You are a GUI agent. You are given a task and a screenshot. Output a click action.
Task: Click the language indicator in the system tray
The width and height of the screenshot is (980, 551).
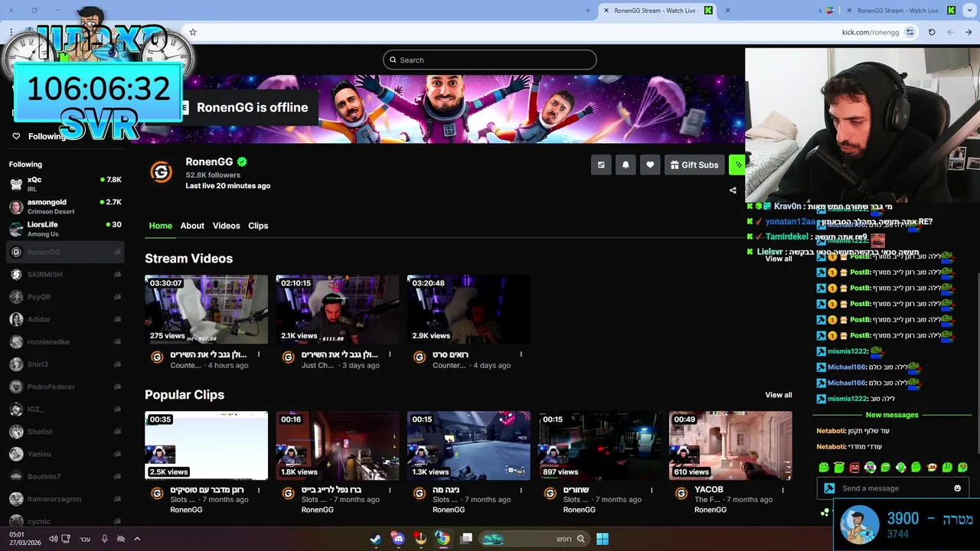click(x=85, y=539)
